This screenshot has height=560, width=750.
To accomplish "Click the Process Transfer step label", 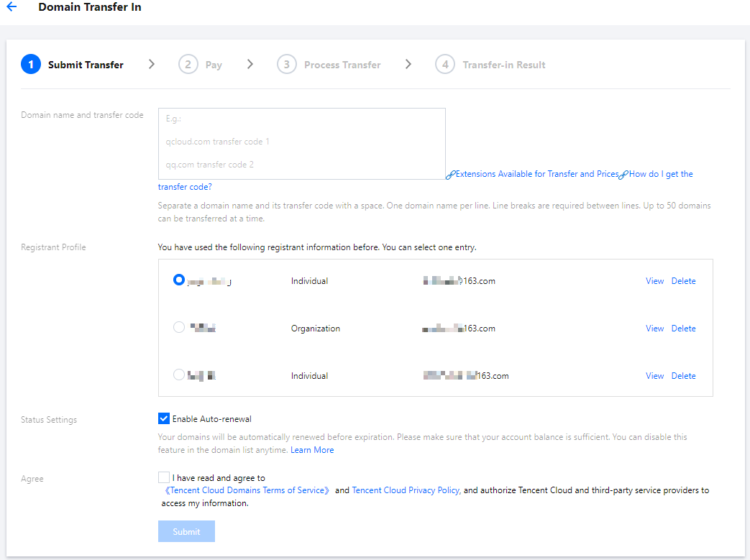I will pyautogui.click(x=342, y=65).
